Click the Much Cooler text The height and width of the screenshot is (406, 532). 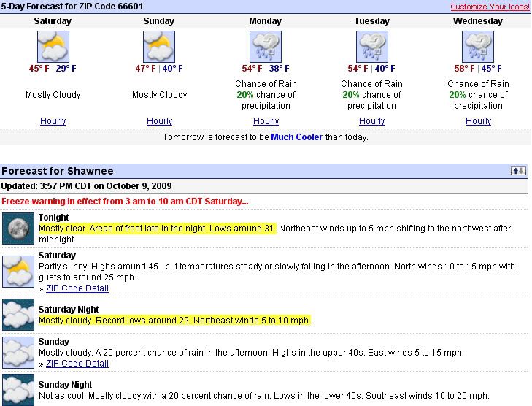pyautogui.click(x=296, y=137)
